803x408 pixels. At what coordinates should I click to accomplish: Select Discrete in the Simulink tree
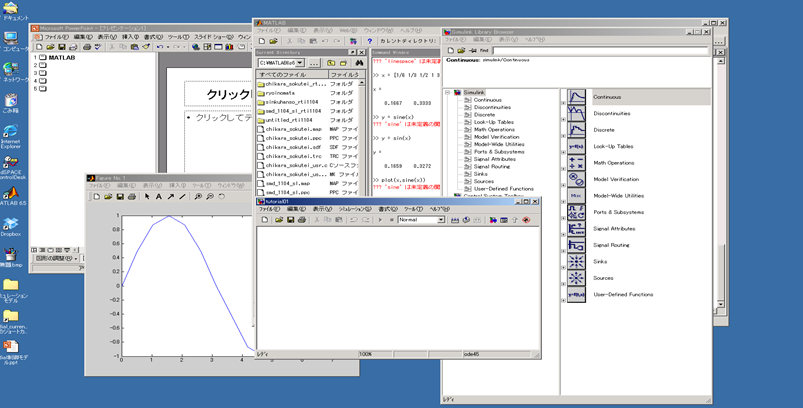point(484,115)
